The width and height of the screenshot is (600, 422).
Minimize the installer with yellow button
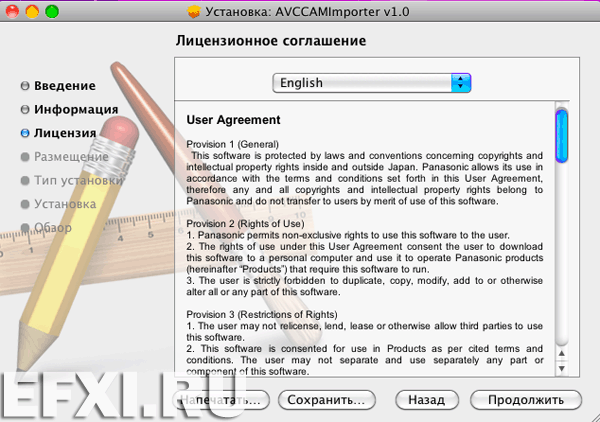pyautogui.click(x=32, y=12)
